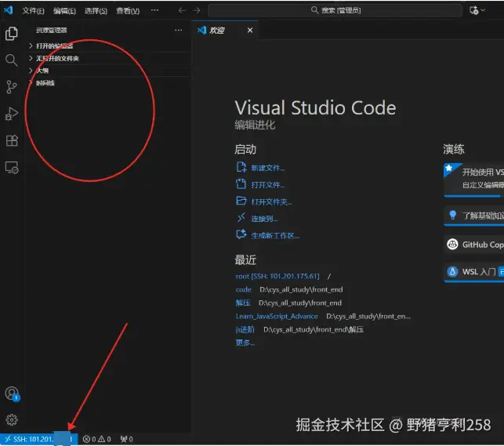
Task: Click the errors and warnings status indicator
Action: tap(96, 439)
